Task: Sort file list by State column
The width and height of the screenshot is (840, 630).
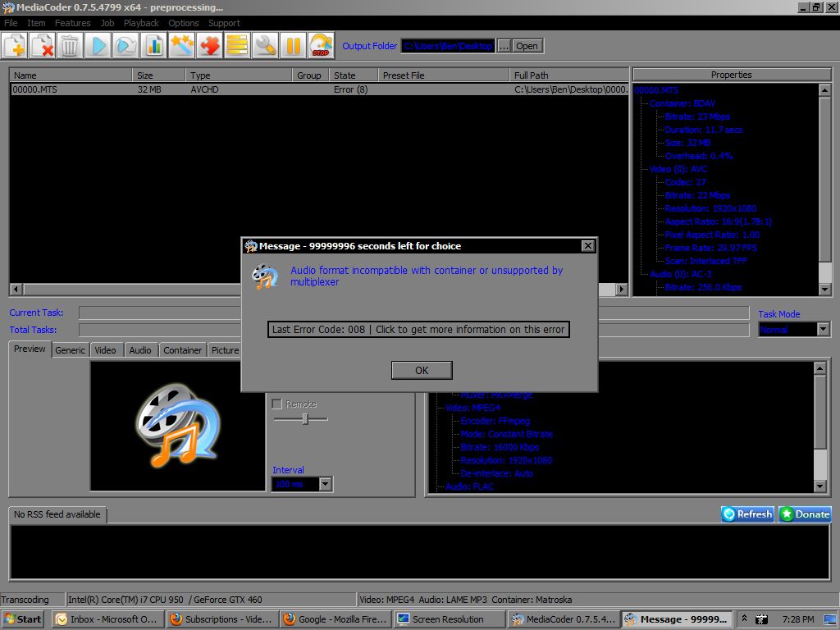Action: [354, 75]
